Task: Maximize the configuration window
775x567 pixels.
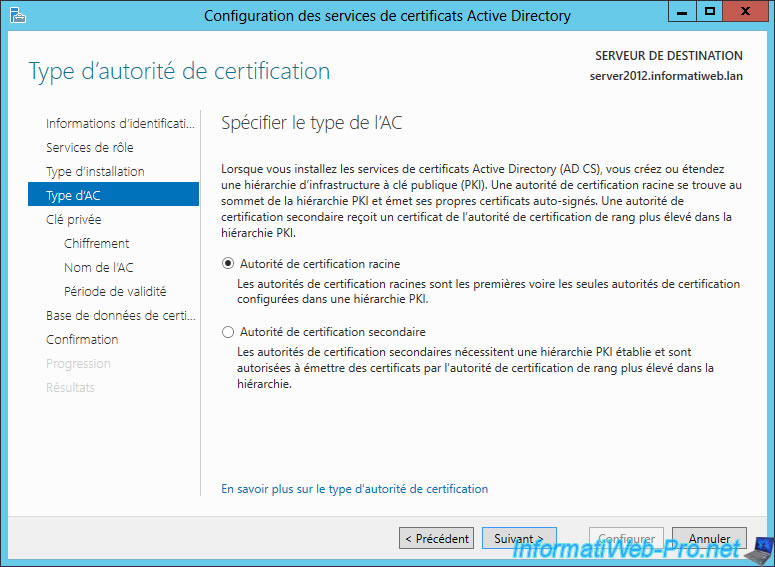Action: [710, 12]
